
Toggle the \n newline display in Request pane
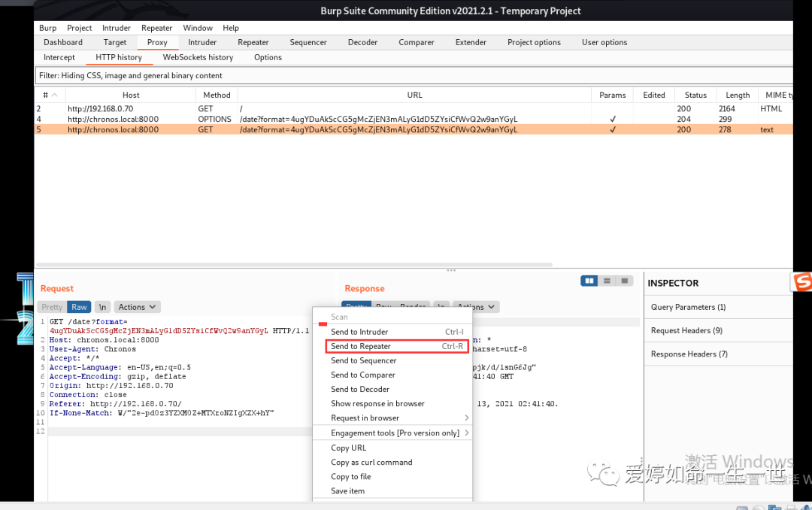(102, 307)
